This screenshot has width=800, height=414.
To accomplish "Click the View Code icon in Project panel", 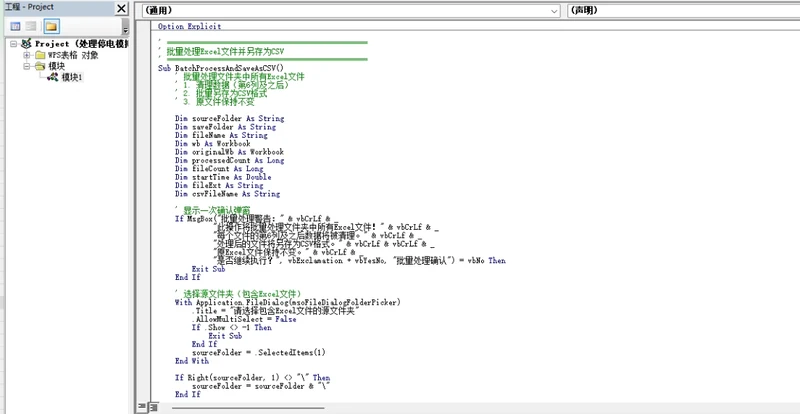I will pyautogui.click(x=15, y=26).
